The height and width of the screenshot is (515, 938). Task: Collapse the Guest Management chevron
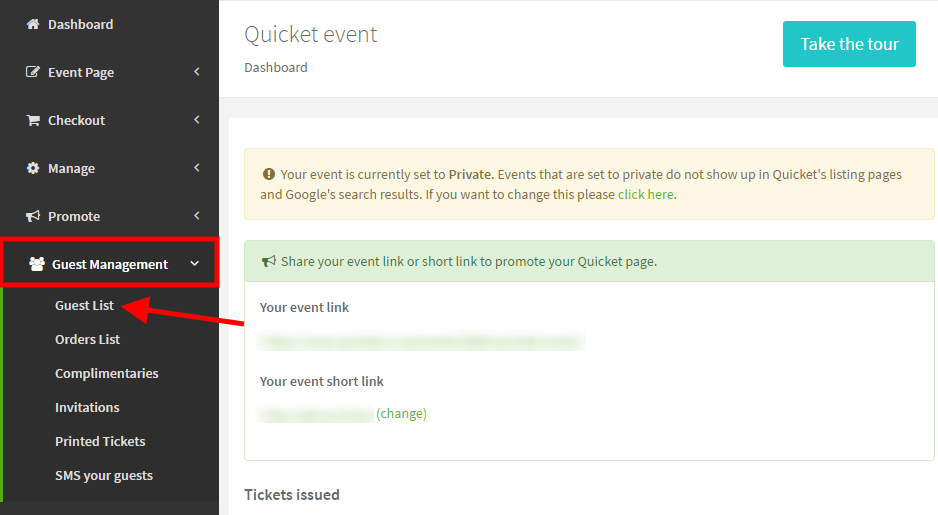[x=194, y=264]
